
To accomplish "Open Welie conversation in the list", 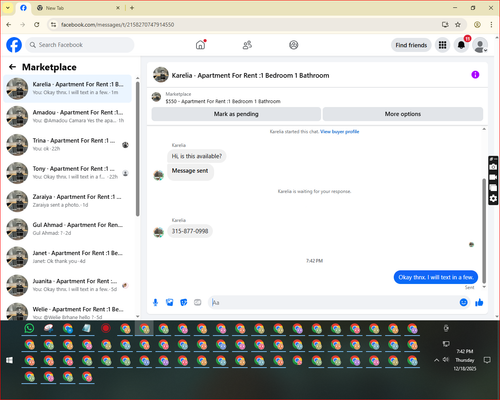I will tap(68, 311).
